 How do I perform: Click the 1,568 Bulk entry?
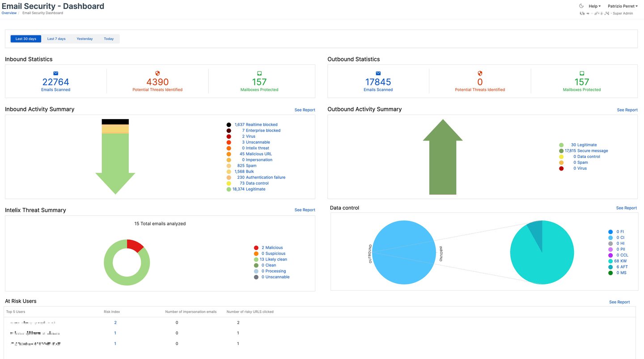point(244,171)
